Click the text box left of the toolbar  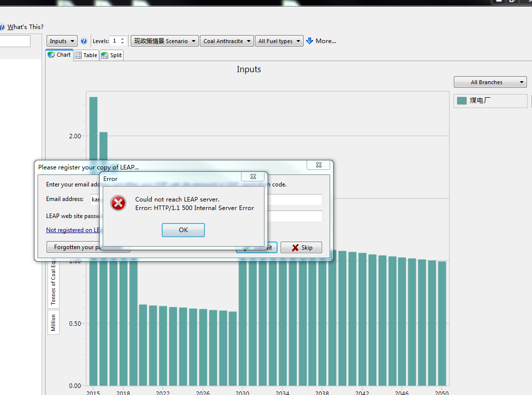click(x=15, y=41)
